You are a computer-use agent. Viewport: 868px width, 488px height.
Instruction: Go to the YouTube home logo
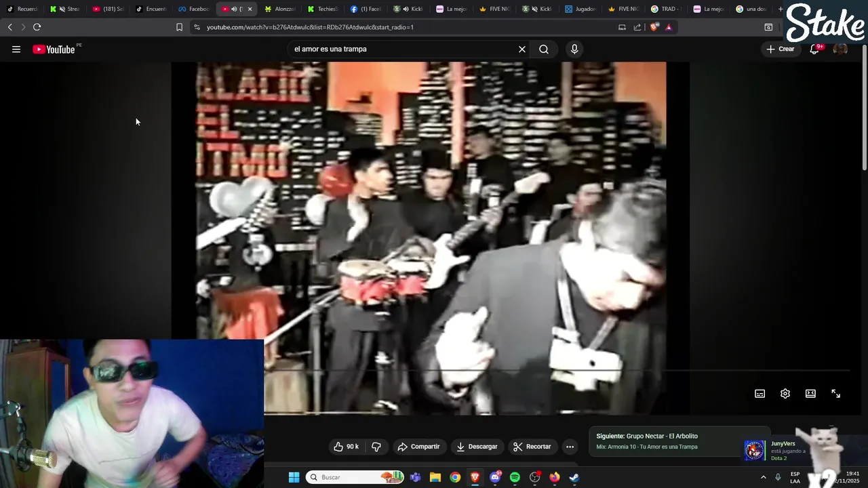pos(54,49)
